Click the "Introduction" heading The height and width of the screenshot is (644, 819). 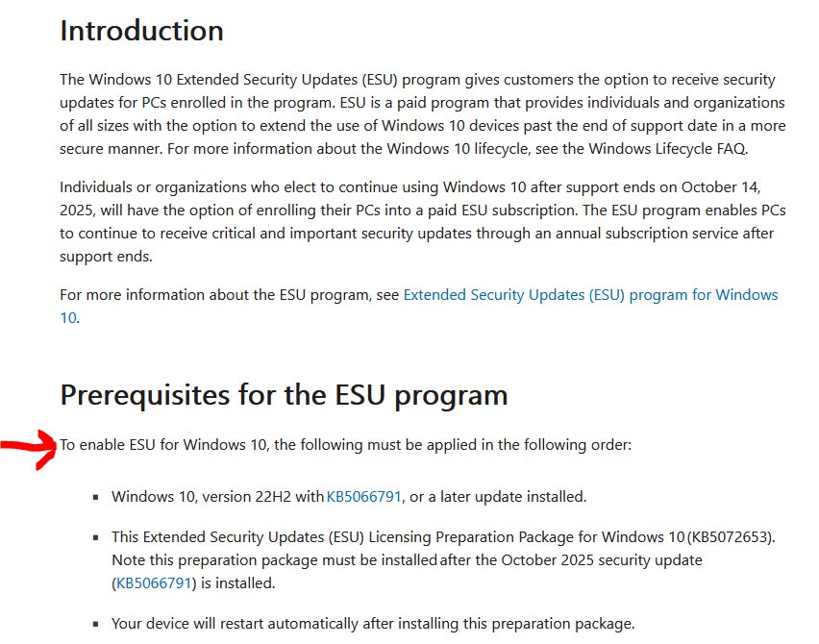pos(141,31)
